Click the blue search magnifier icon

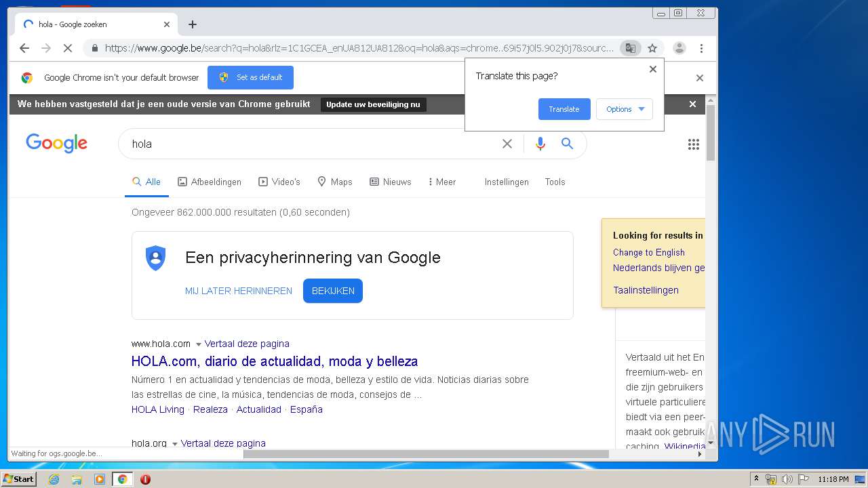568,144
